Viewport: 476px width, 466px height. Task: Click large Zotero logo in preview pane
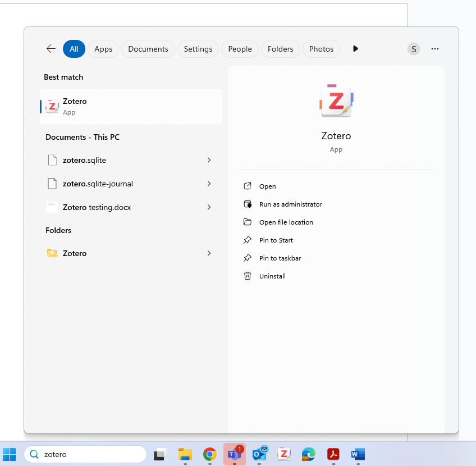(336, 101)
